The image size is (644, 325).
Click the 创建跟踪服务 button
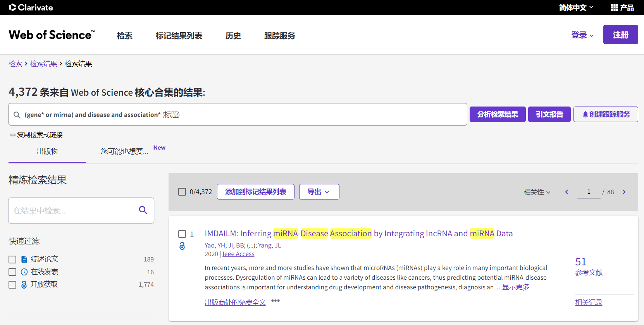(x=606, y=114)
